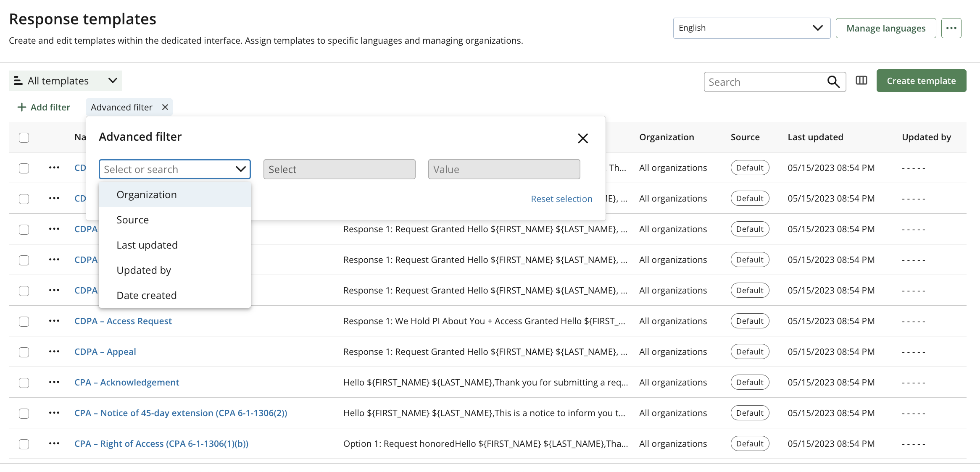
Task: Check the CDPA – Access Request row
Action: (24, 322)
